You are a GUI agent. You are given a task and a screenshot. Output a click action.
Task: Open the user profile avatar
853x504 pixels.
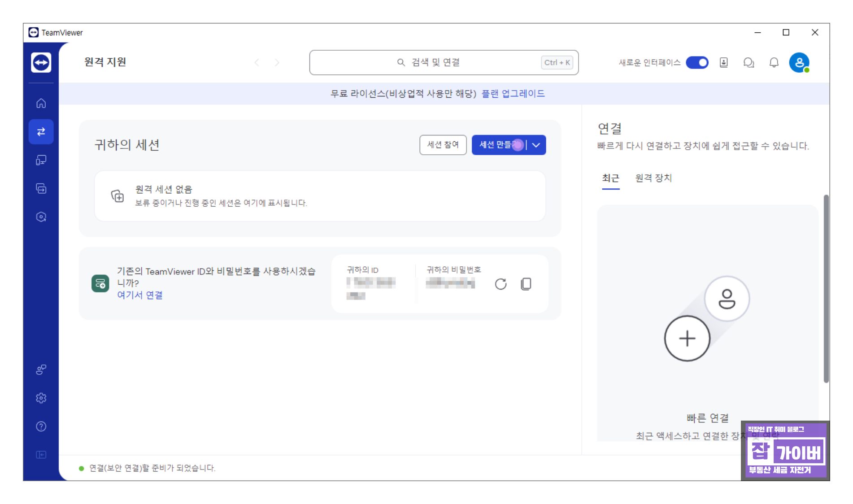[x=799, y=62]
